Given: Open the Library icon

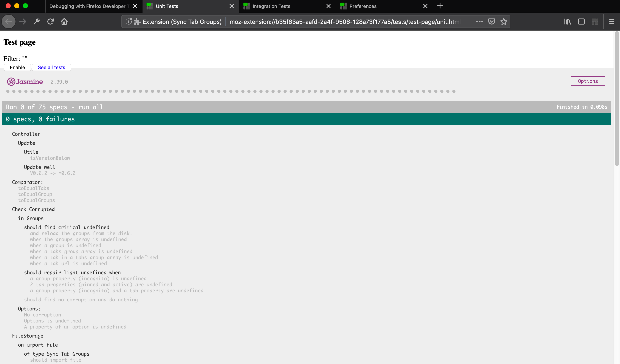Looking at the screenshot, I should 567,22.
